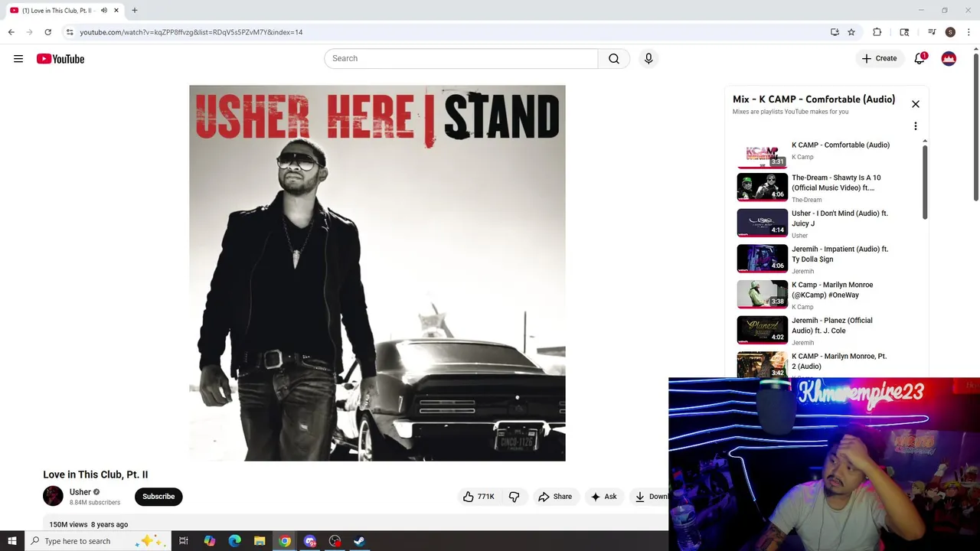This screenshot has height=551, width=980.
Task: Open a new browser tab
Action: (134, 11)
